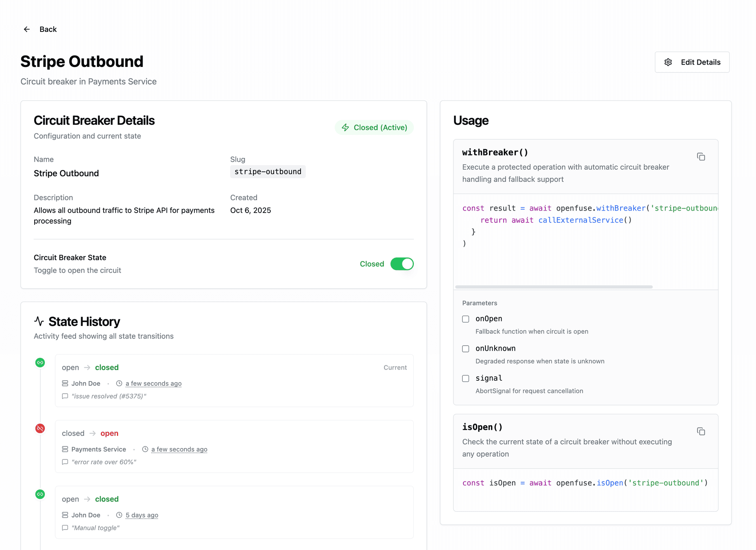Toggle the Circuit Breaker State switch
Screen dimensions: 756x550
pos(402,264)
